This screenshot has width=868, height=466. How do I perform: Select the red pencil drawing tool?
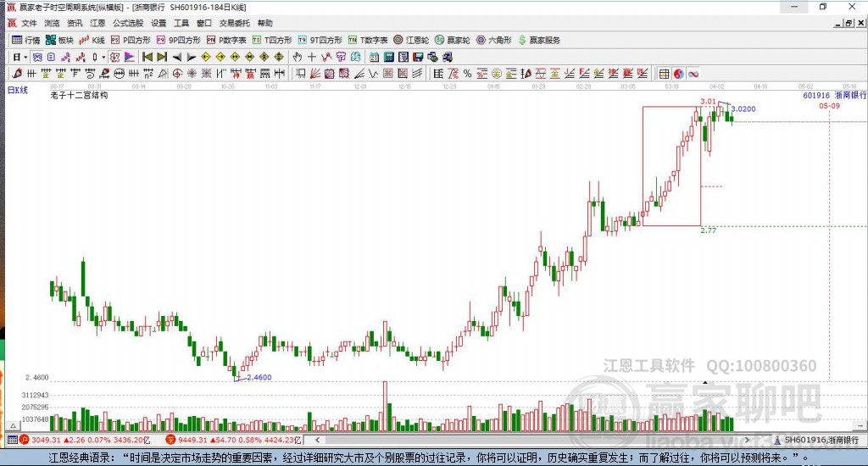pos(17,74)
